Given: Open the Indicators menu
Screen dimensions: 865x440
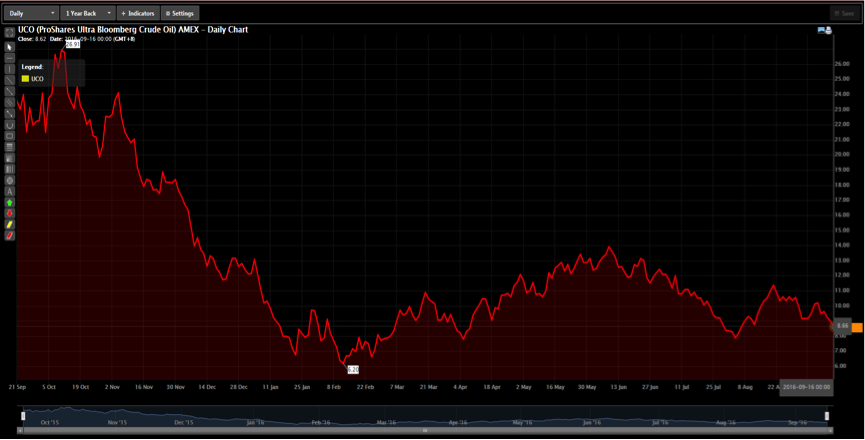Looking at the screenshot, I should [137, 13].
